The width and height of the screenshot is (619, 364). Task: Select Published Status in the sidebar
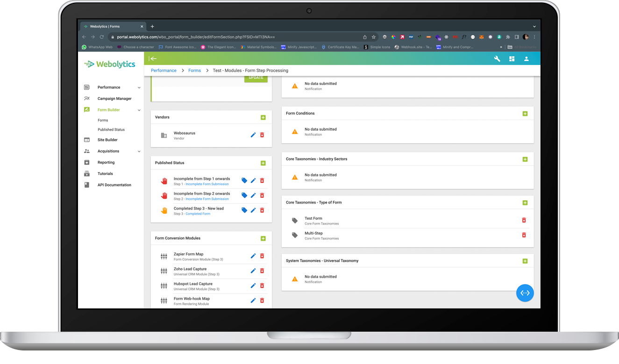(112, 129)
